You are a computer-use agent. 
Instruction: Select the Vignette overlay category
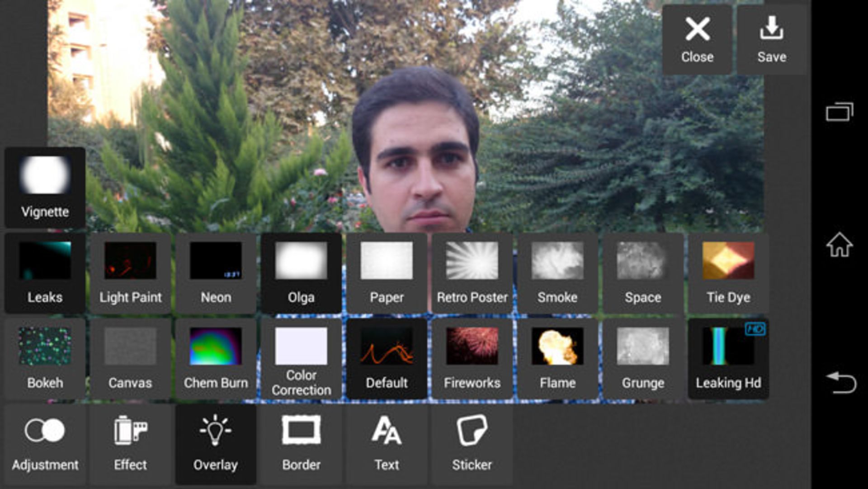(x=45, y=187)
